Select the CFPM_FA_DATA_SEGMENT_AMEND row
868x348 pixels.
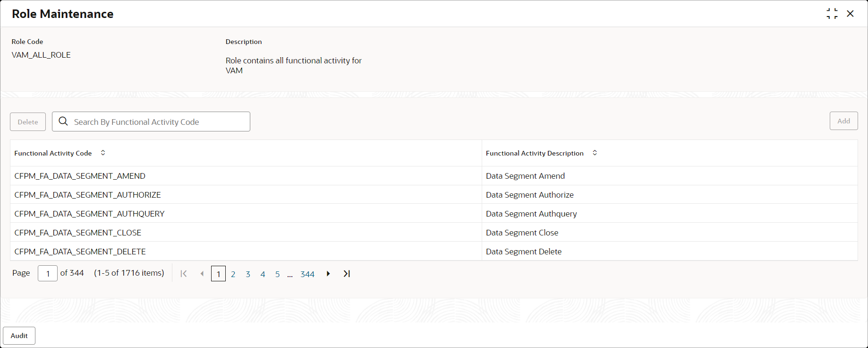pos(434,175)
